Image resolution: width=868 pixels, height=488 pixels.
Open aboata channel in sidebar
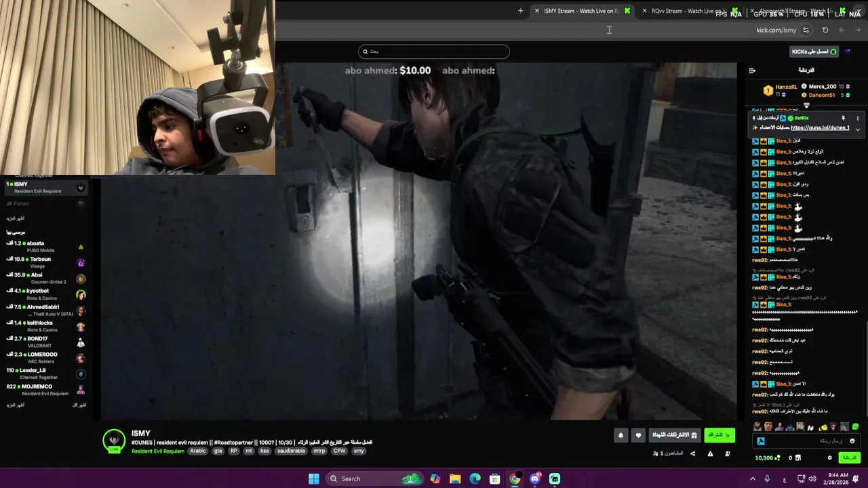point(46,246)
